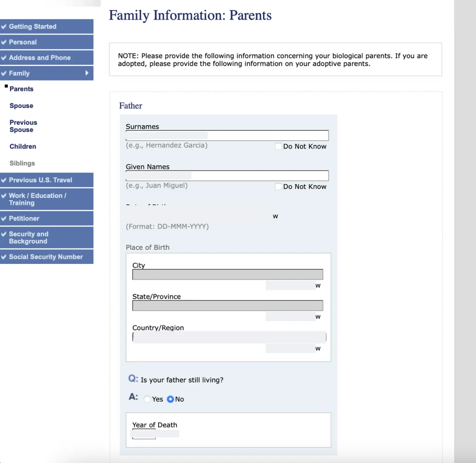Navigate to Previous Spouse subsection
The image size is (476, 463).
pyautogui.click(x=23, y=126)
